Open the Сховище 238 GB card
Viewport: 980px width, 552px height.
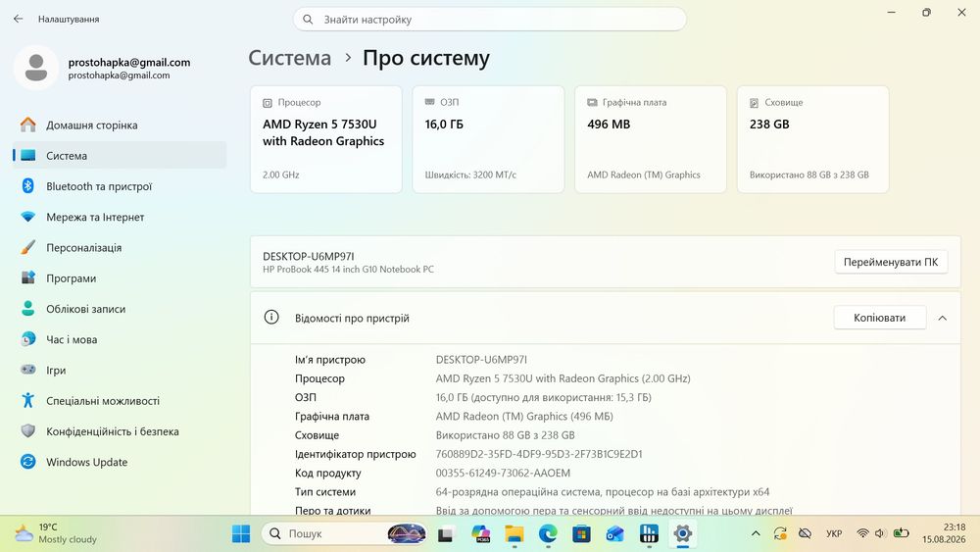click(812, 139)
